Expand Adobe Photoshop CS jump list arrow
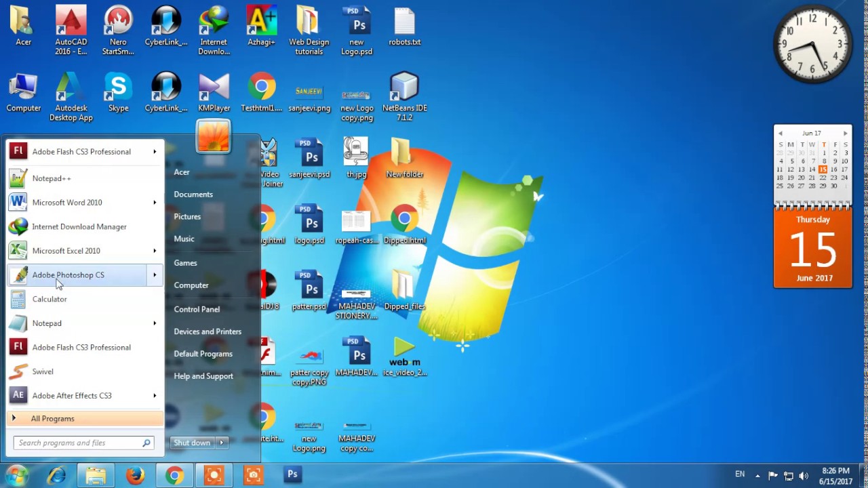Viewport: 868px width, 488px height. pyautogui.click(x=155, y=275)
